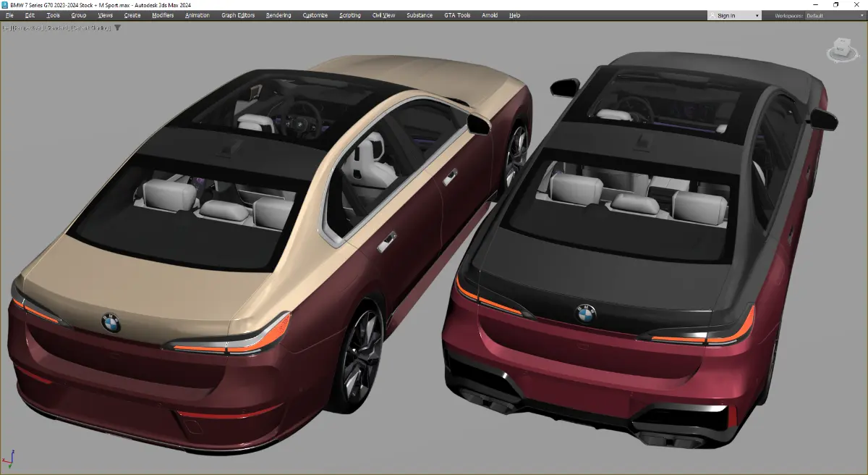Click the BMW badge on the left car's trunk
Screen dimensions: 868x475
click(x=111, y=323)
